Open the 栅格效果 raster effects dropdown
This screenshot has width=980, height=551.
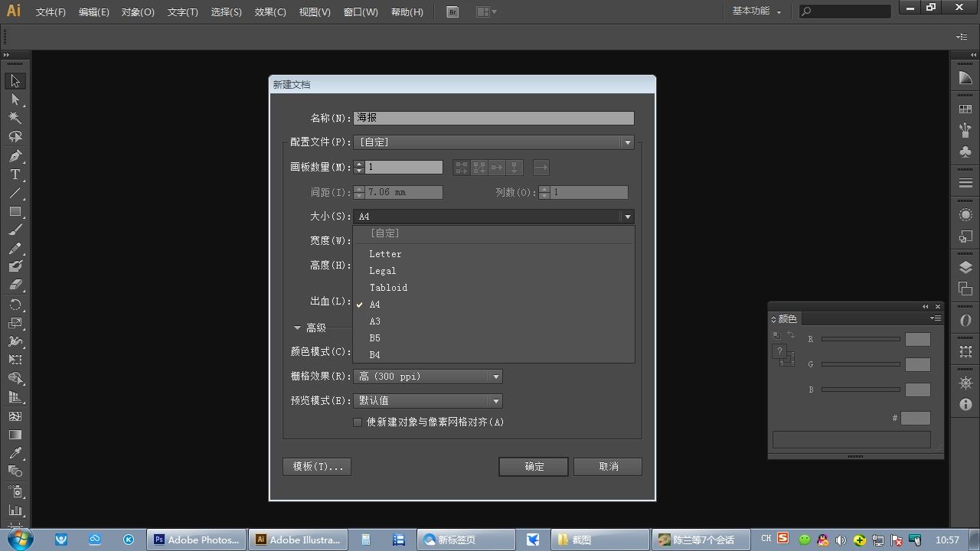(427, 377)
